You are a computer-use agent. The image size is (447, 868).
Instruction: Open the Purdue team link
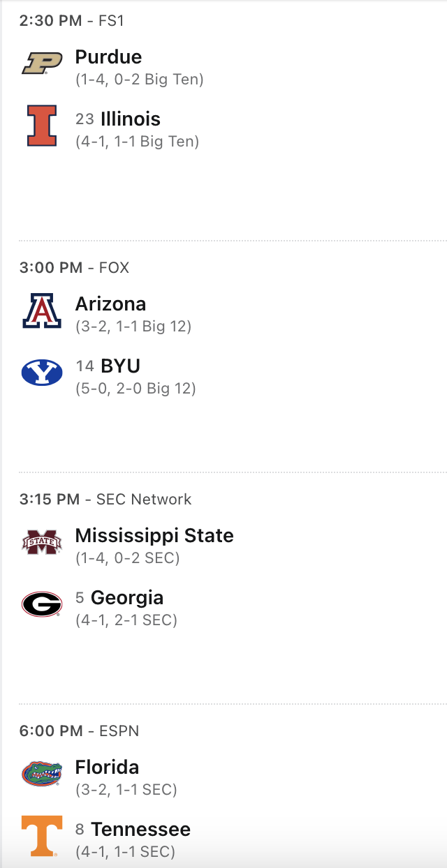108,57
